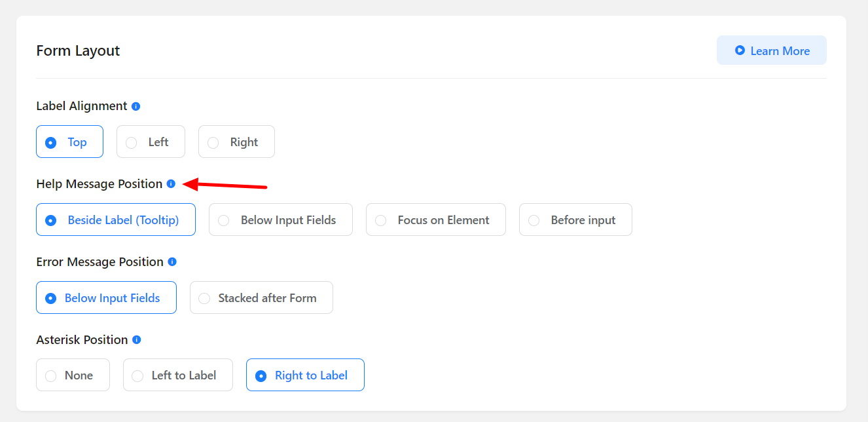Image resolution: width=868 pixels, height=422 pixels.
Task: Click the Form Layout heading
Action: [78, 51]
